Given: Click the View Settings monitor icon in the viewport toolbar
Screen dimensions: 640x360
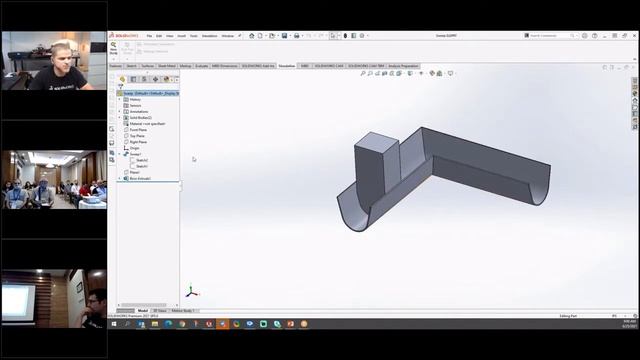Looking at the screenshot, I should 450,73.
